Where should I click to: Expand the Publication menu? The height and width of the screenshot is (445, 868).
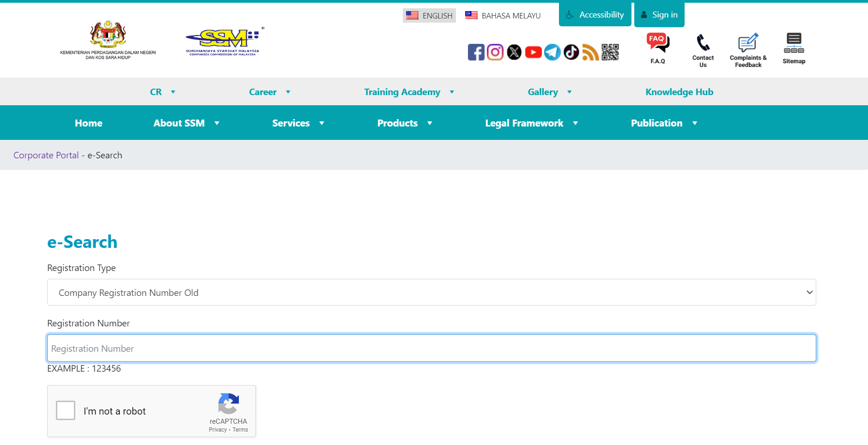(x=664, y=123)
